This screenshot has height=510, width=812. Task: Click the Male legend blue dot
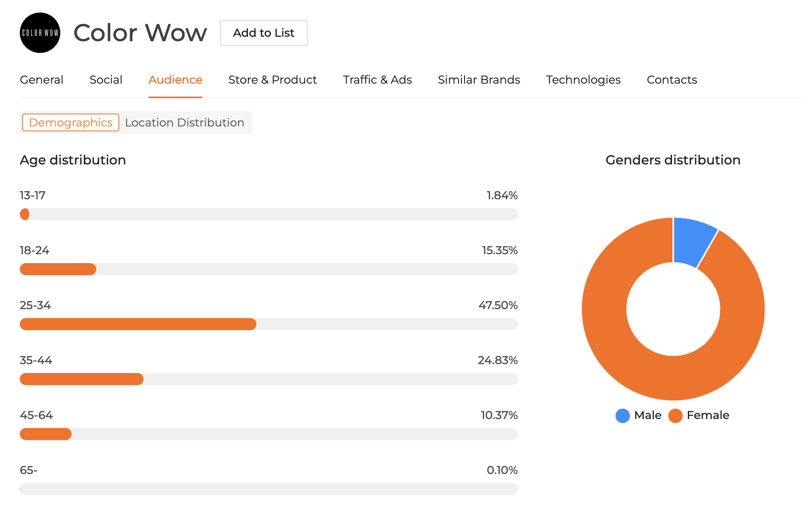(622, 415)
